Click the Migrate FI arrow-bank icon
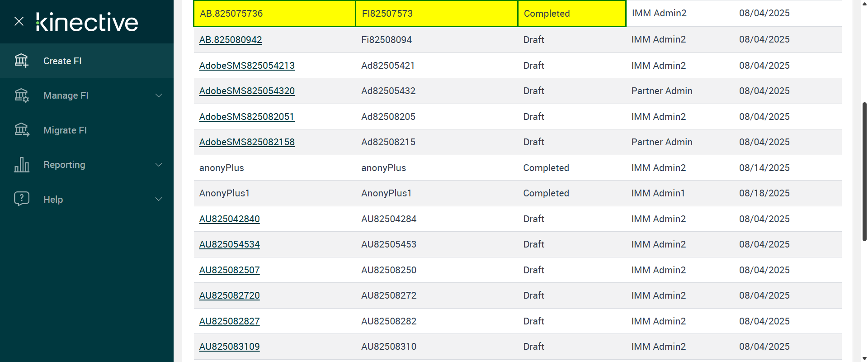 (x=21, y=130)
